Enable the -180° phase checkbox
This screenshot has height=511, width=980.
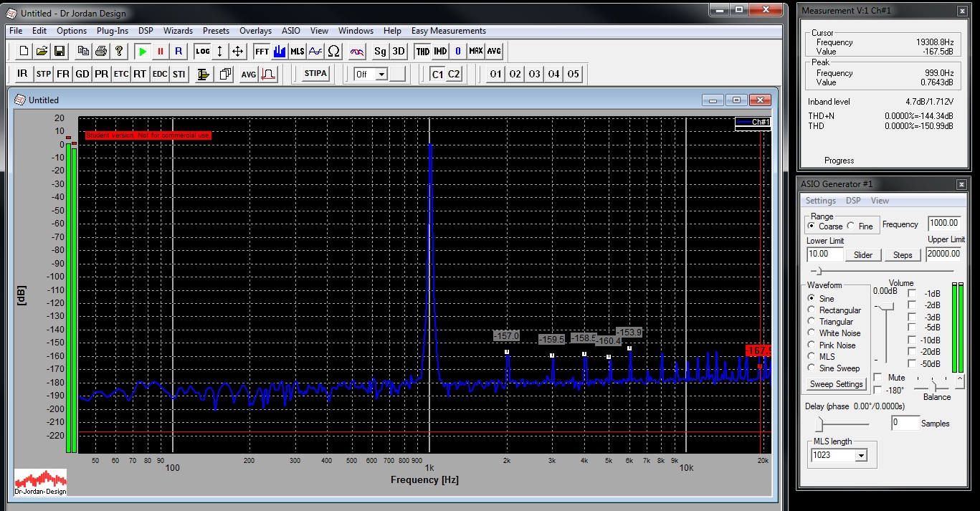point(878,390)
